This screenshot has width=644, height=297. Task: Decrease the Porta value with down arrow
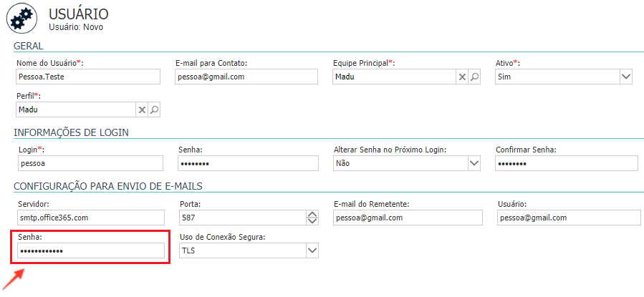coord(312,221)
